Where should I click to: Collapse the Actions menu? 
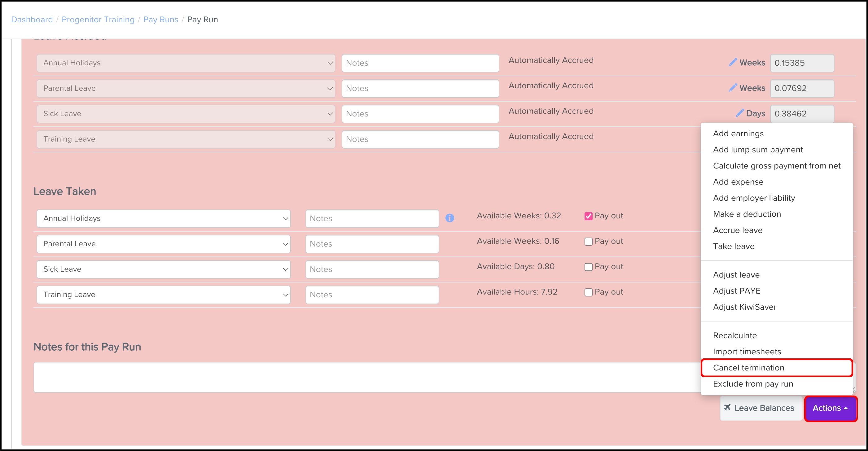pos(831,408)
